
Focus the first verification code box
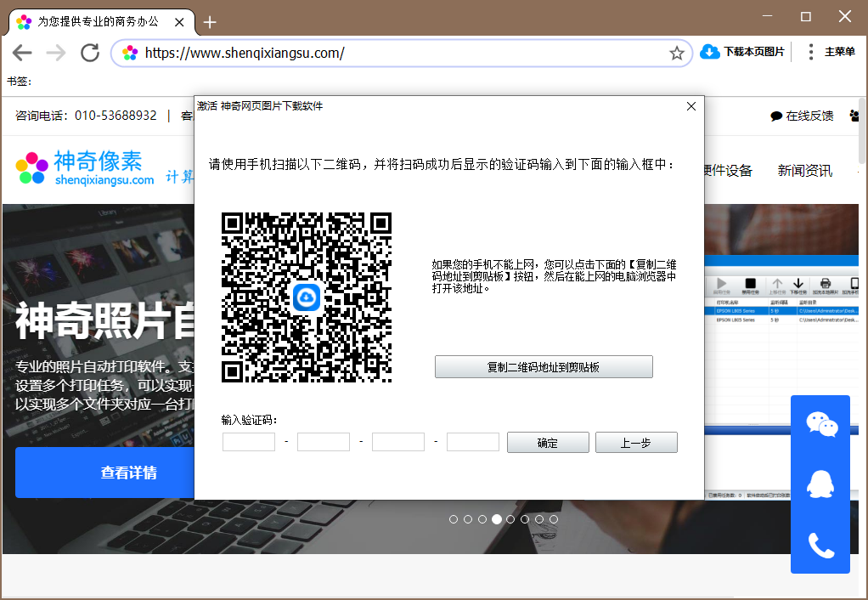(x=249, y=442)
